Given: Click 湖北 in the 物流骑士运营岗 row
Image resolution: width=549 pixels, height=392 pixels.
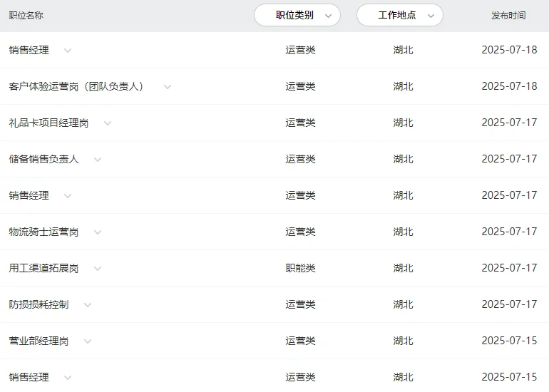Looking at the screenshot, I should pyautogui.click(x=403, y=232).
